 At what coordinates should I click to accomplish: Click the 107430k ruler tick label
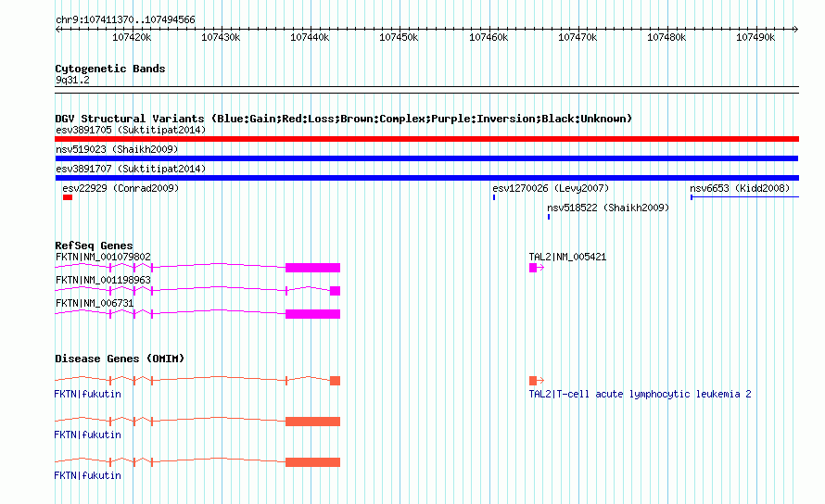pos(221,37)
